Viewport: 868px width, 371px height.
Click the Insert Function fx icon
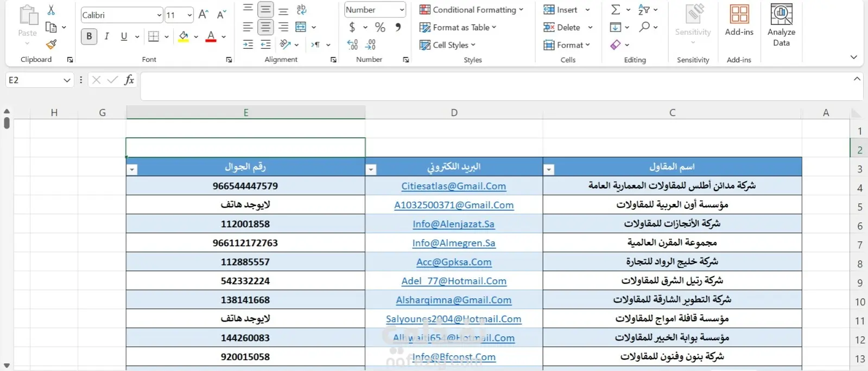click(129, 80)
